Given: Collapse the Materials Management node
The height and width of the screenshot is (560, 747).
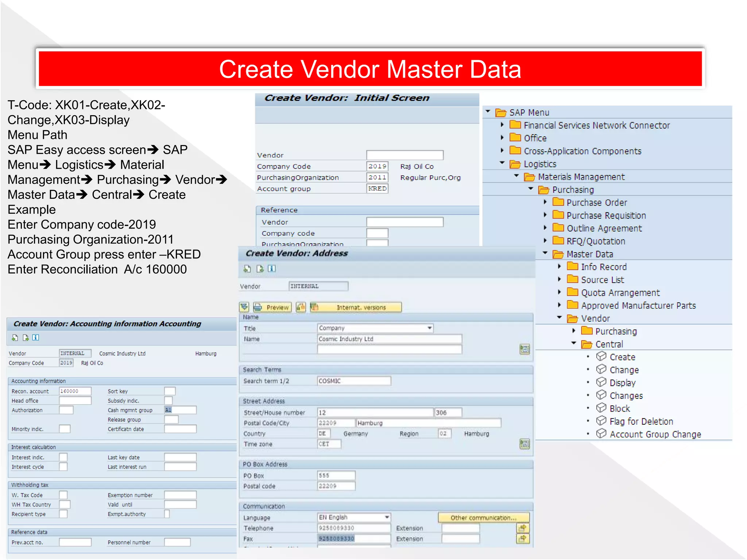Looking at the screenshot, I should pos(516,176).
